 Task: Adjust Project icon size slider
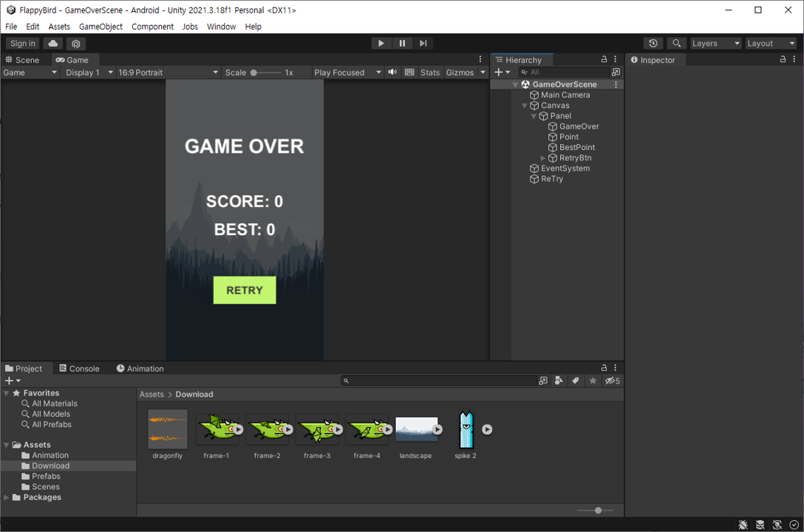pos(598,511)
